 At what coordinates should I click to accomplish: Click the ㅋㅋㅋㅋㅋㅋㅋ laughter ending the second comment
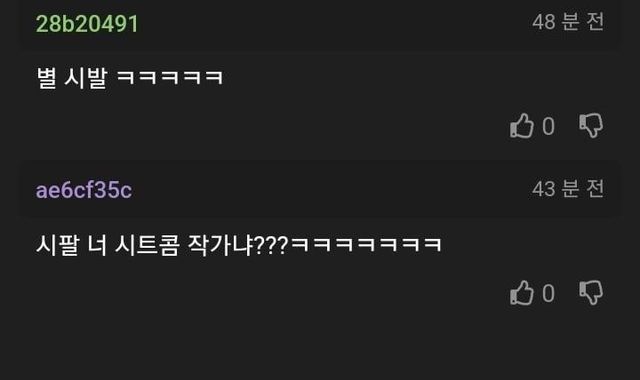[x=367, y=244]
